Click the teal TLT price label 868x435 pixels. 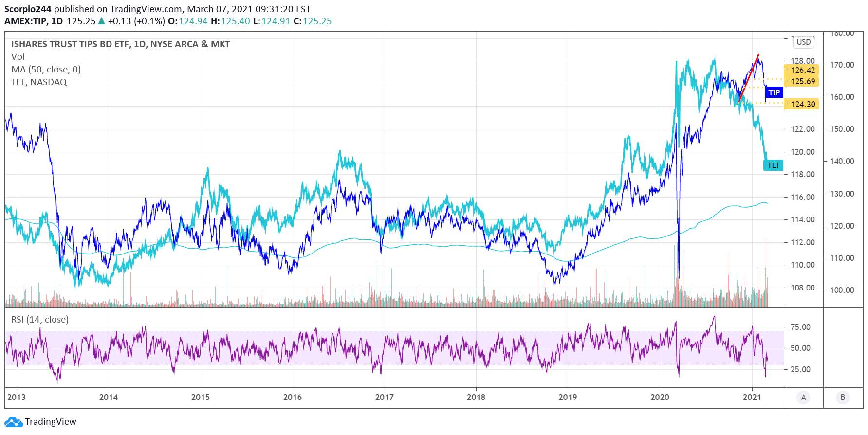(774, 165)
